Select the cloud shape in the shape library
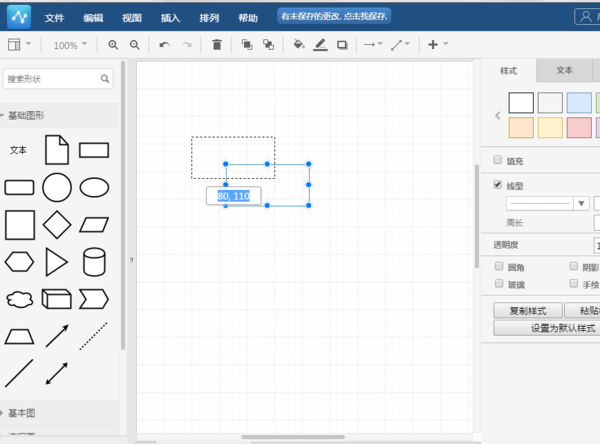 19,299
